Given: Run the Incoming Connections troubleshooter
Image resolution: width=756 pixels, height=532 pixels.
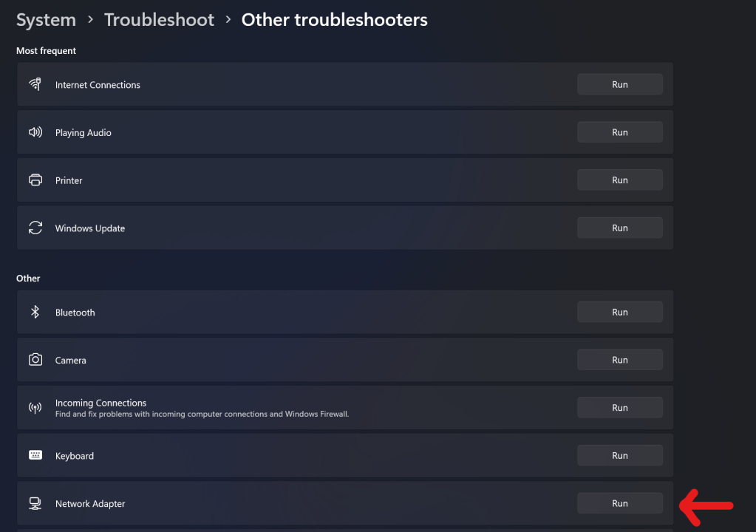Looking at the screenshot, I should 619,408.
